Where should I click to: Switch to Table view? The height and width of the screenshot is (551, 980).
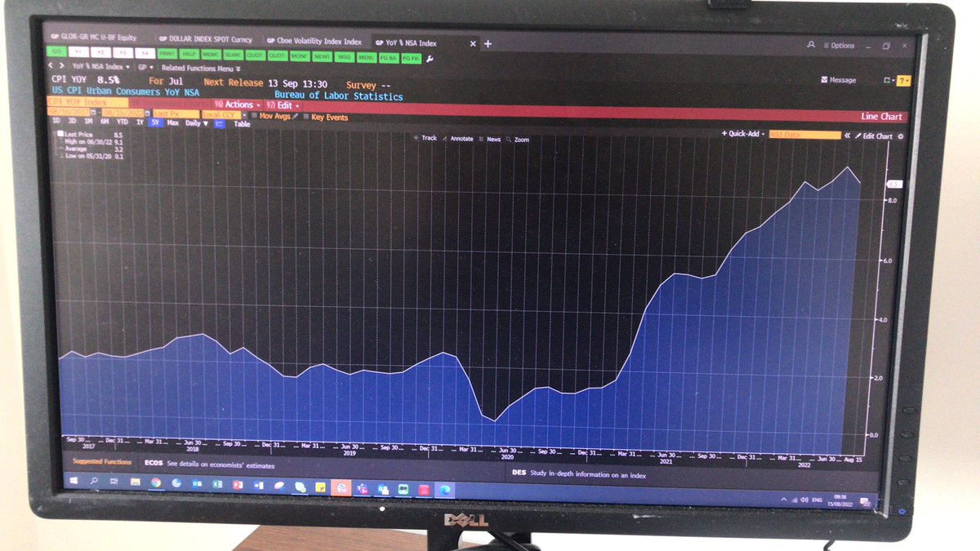click(242, 124)
